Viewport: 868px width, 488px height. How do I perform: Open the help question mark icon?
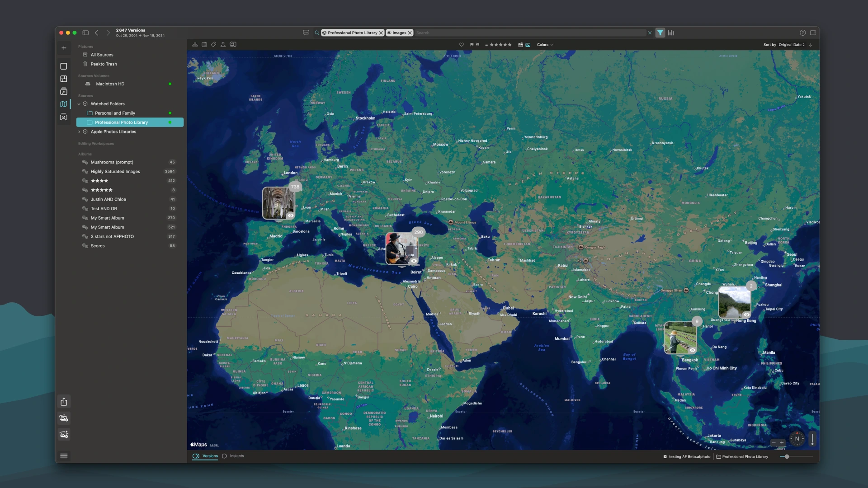pyautogui.click(x=802, y=33)
